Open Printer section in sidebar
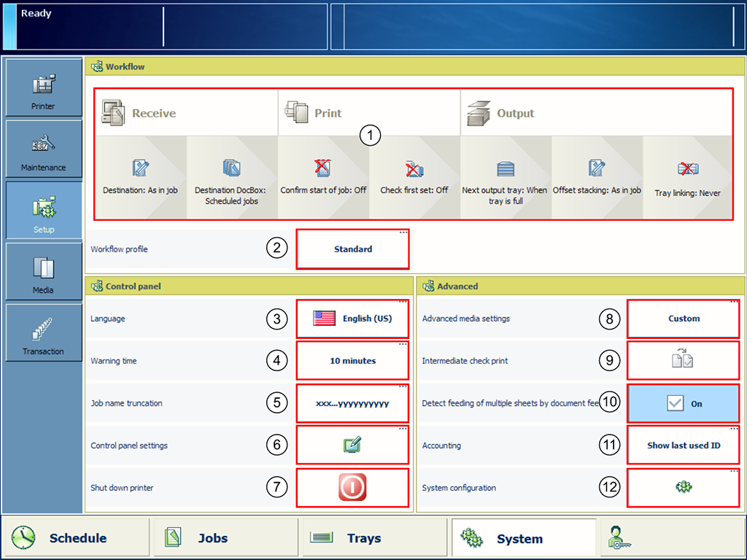Image resolution: width=747 pixels, height=560 pixels. click(43, 88)
